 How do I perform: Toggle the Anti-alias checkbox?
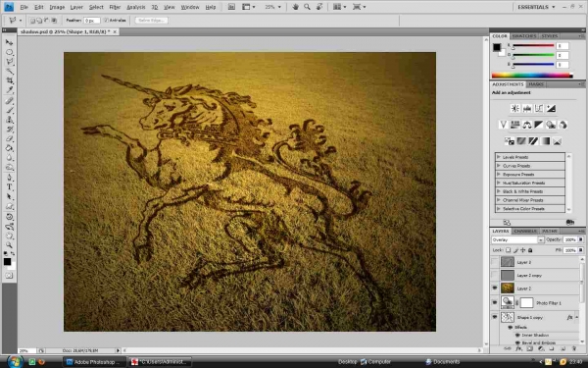point(106,21)
